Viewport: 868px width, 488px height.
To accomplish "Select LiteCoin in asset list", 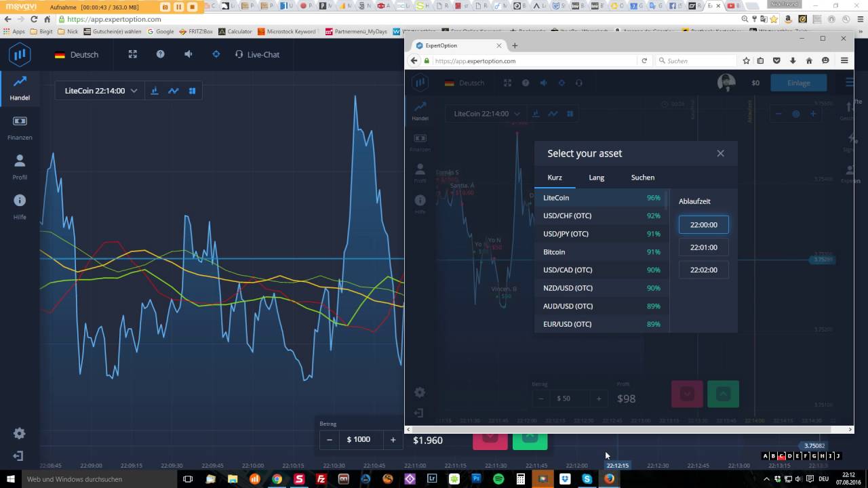I will point(601,198).
